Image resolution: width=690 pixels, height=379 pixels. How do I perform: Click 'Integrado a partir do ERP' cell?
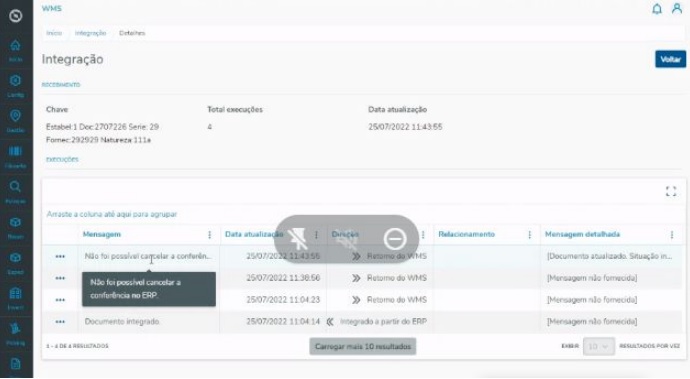tap(383, 321)
